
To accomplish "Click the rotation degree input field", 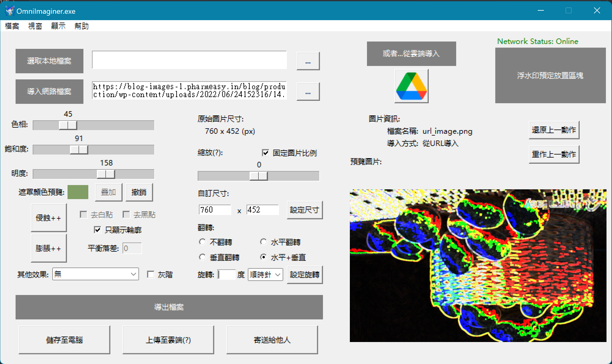I will [x=226, y=275].
